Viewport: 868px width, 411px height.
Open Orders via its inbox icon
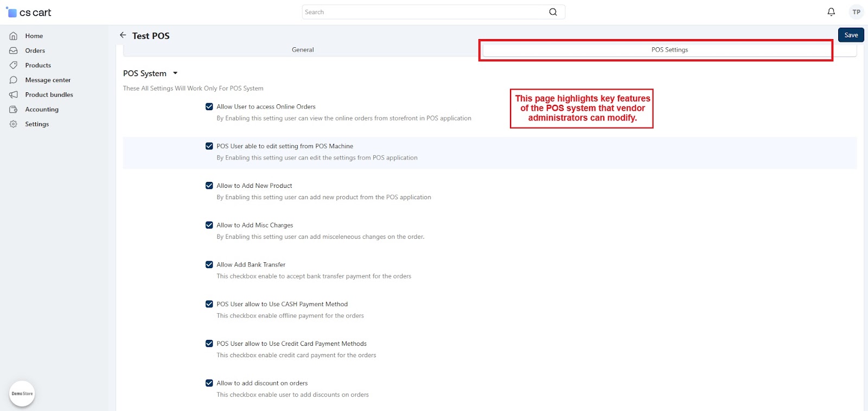tap(14, 50)
